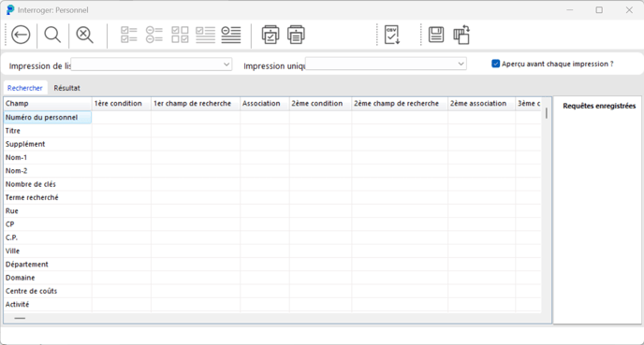Click 1ère condition cell for Titre
The height and width of the screenshot is (345, 644).
(122, 131)
